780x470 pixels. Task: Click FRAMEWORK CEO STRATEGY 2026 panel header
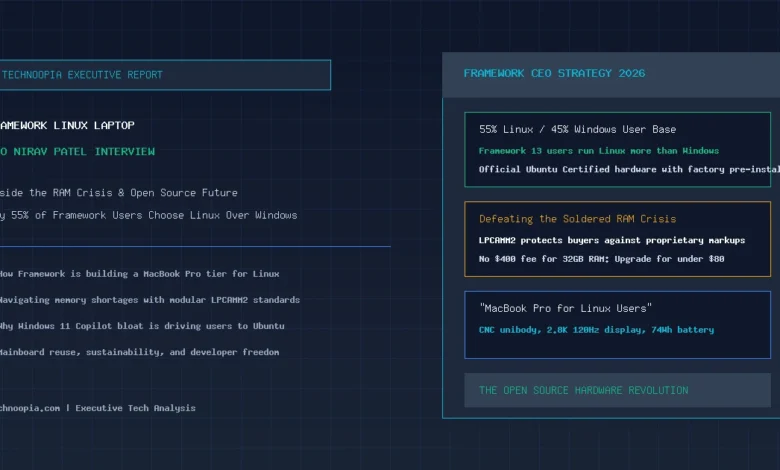coord(611,75)
